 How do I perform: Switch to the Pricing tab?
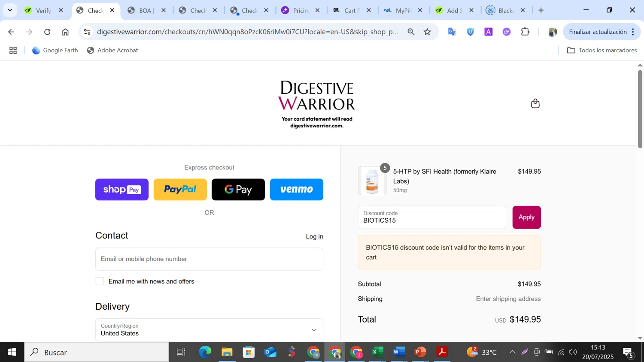(300, 10)
